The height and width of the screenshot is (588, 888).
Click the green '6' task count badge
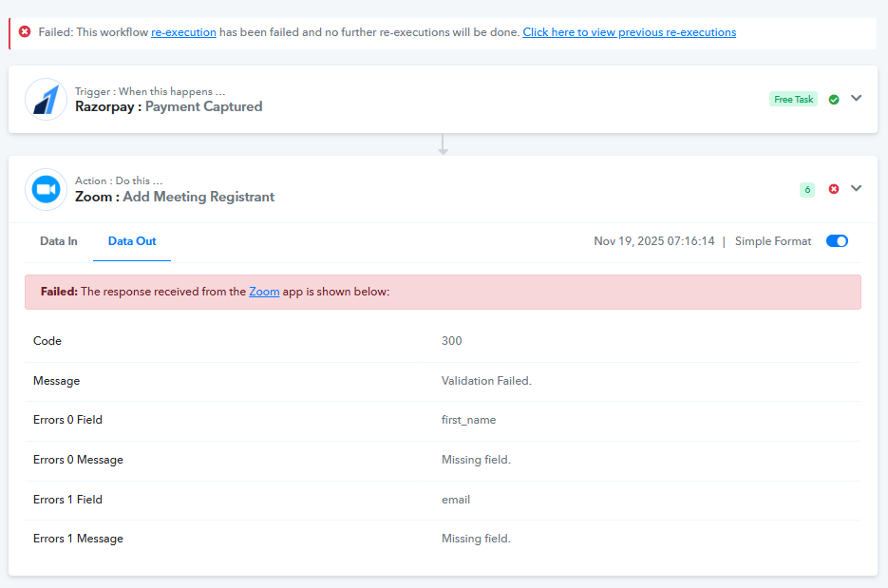point(807,189)
